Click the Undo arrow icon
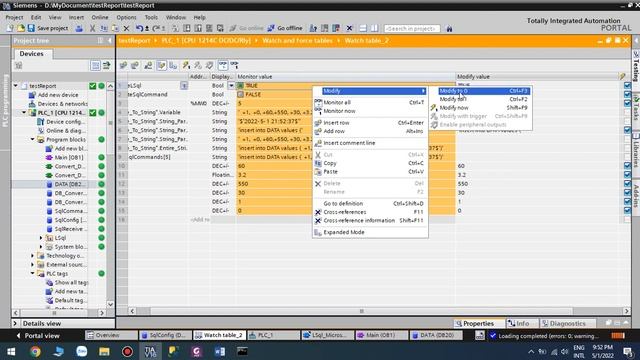The height and width of the screenshot is (360, 640). (x=139, y=28)
